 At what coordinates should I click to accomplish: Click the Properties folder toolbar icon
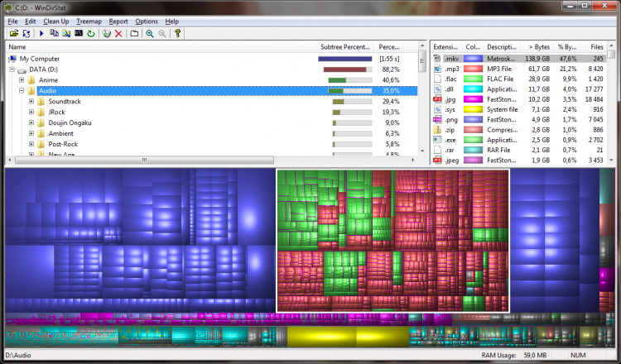(x=134, y=34)
